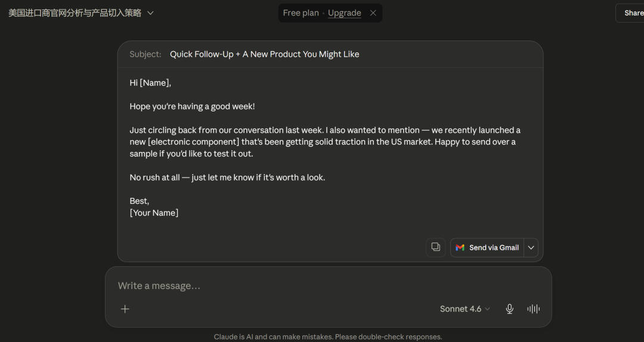This screenshot has width=644, height=342.
Task: Focus the Write a message field
Action: [328, 286]
